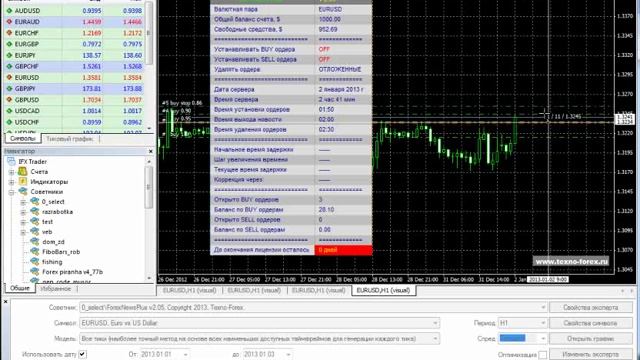
Task: Click the razrabotka folder icon
Action: (x=35, y=211)
